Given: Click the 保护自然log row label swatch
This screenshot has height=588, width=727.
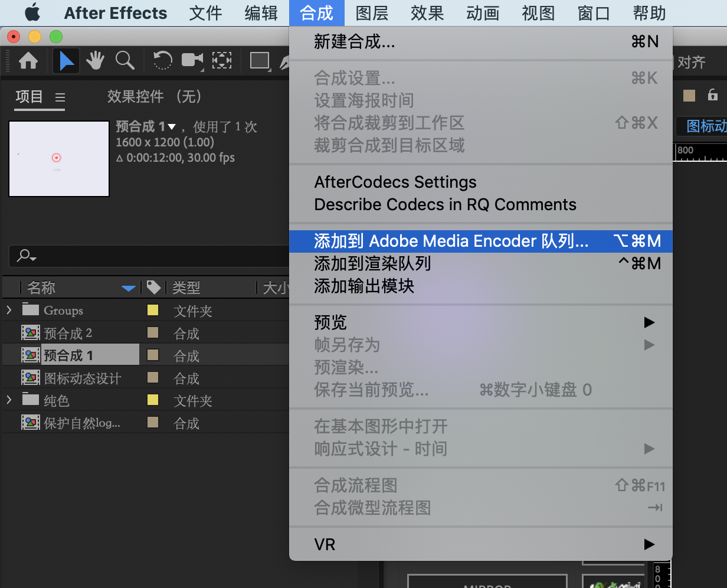Looking at the screenshot, I should (153, 423).
